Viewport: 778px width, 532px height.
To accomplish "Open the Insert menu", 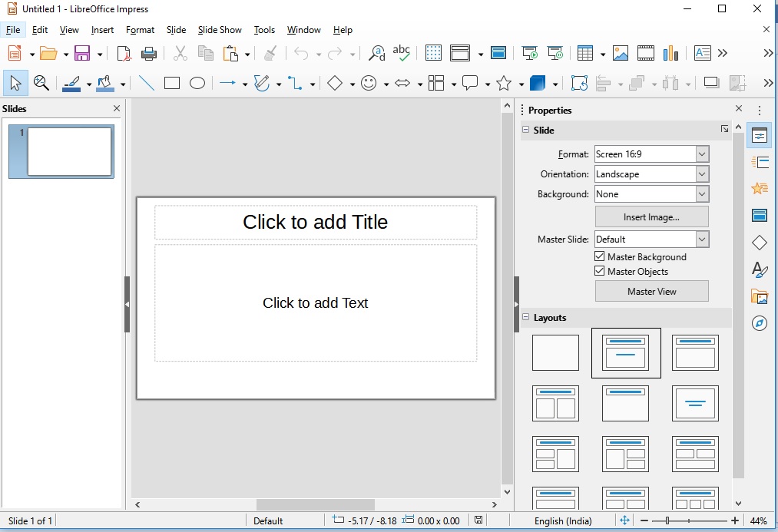I will (102, 30).
